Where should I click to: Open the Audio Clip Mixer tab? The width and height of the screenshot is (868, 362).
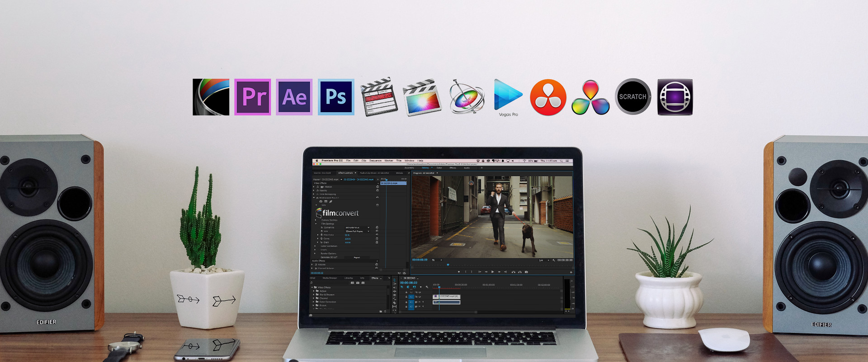click(374, 173)
